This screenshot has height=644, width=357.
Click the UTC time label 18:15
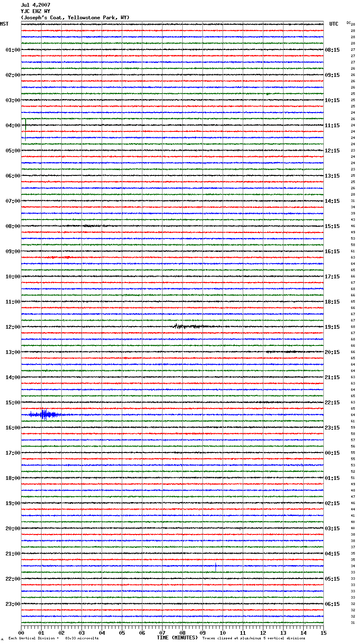click(x=332, y=302)
